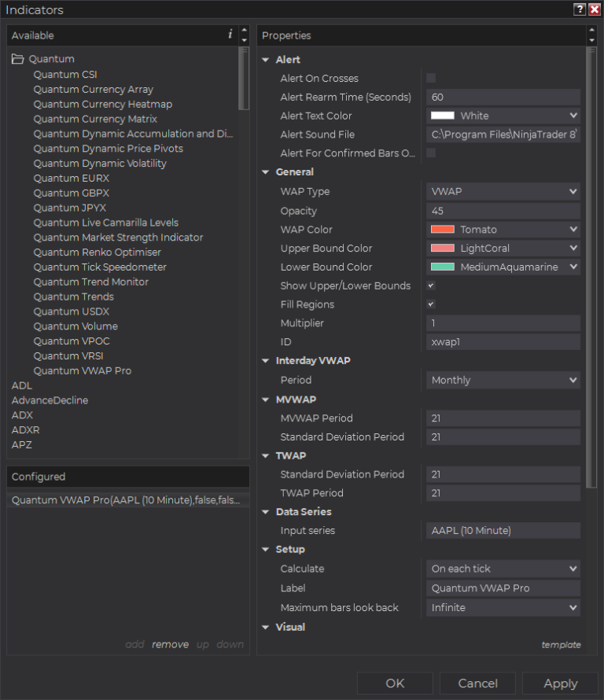Collapse the Alert section arrow
The image size is (604, 700).
coord(266,60)
